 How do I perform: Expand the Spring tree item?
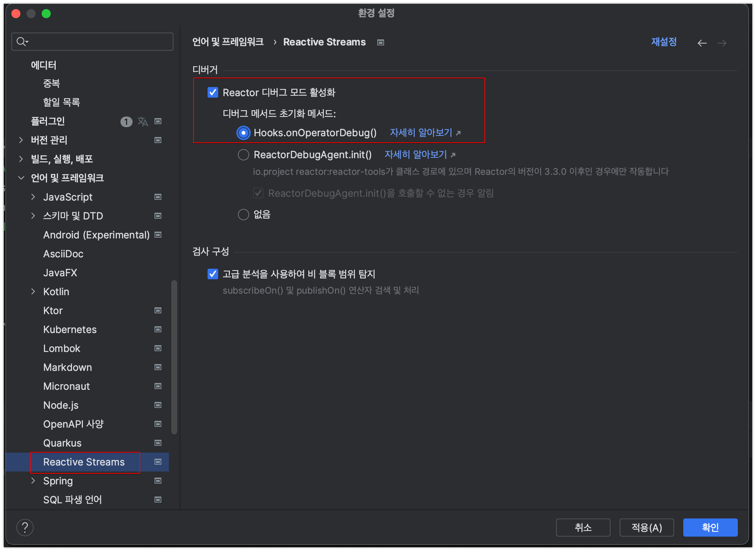[33, 481]
